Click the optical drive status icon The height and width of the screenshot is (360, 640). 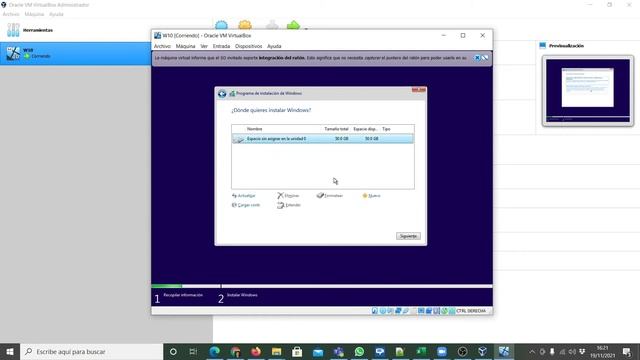coord(382,311)
